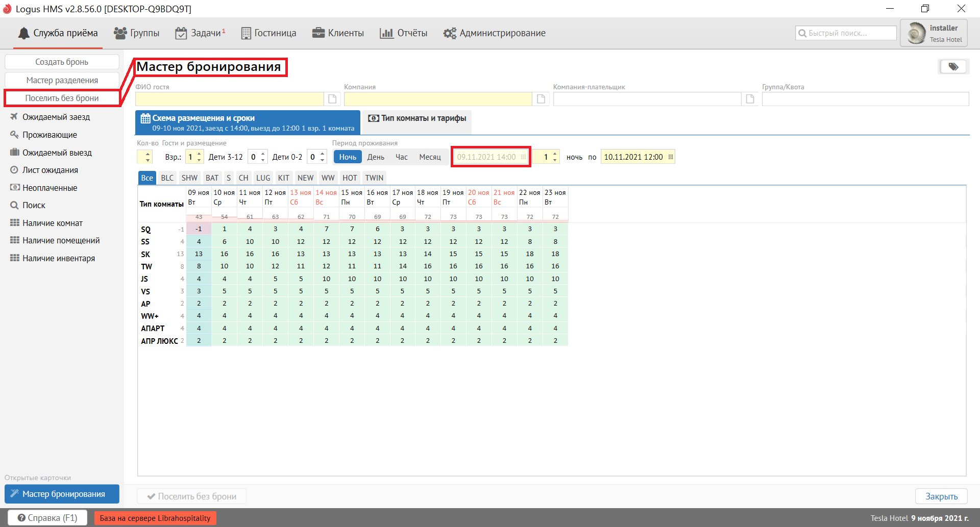Open Наличие комнат in sidebar
This screenshot has width=980, height=527.
point(52,223)
